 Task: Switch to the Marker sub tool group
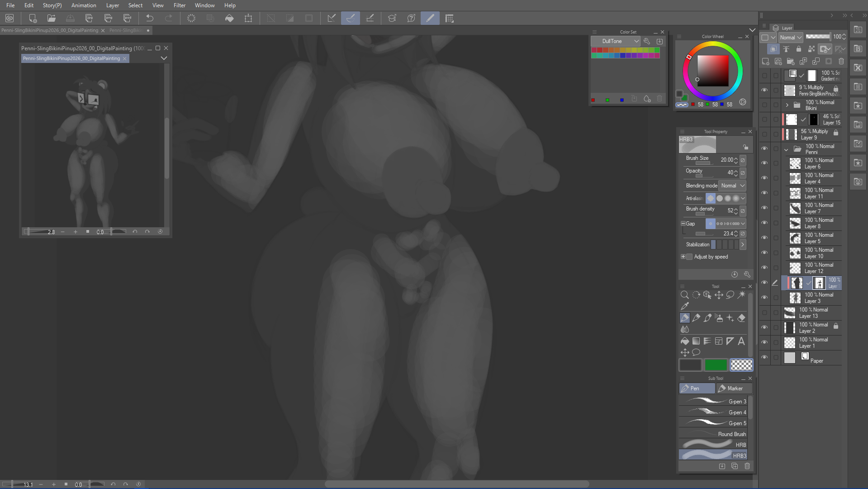click(x=734, y=388)
